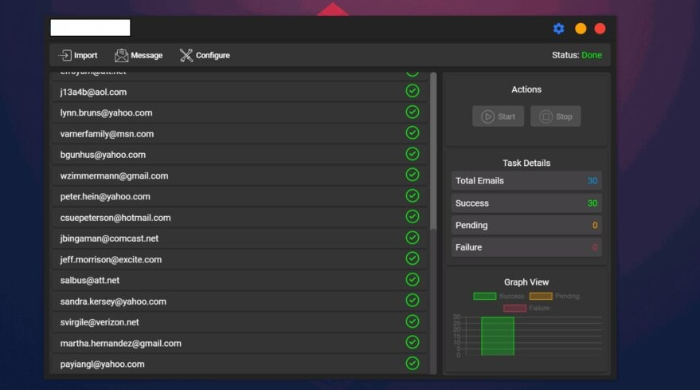Viewport: 700px width, 390px height.
Task: Select the bgunhus@yahoo.com email row
Action: 240,155
